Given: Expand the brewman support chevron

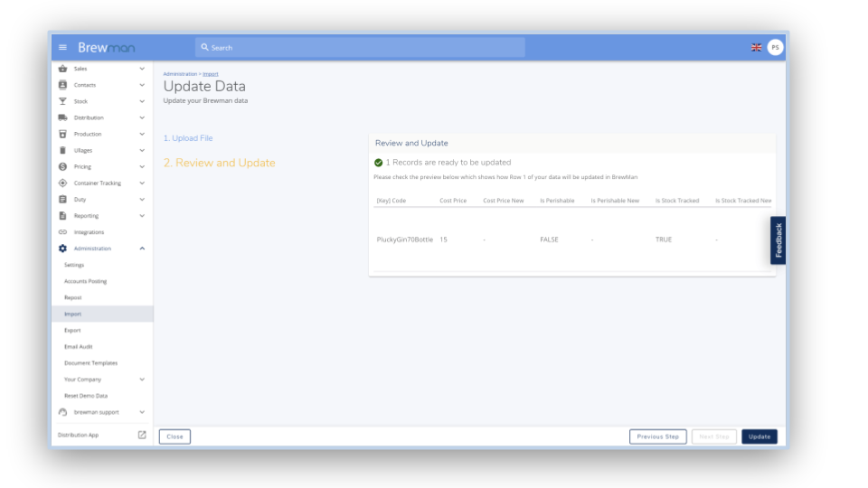Looking at the screenshot, I should (142, 412).
